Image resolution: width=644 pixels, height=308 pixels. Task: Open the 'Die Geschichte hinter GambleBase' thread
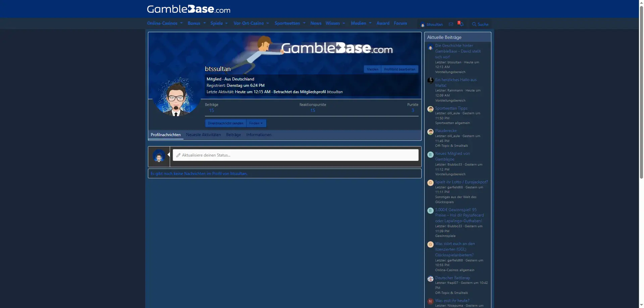coord(458,51)
